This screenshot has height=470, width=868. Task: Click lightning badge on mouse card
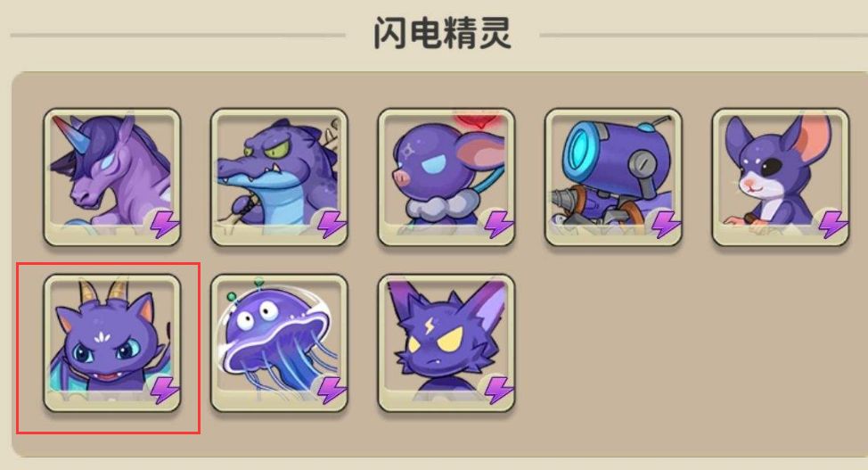[x=832, y=225]
